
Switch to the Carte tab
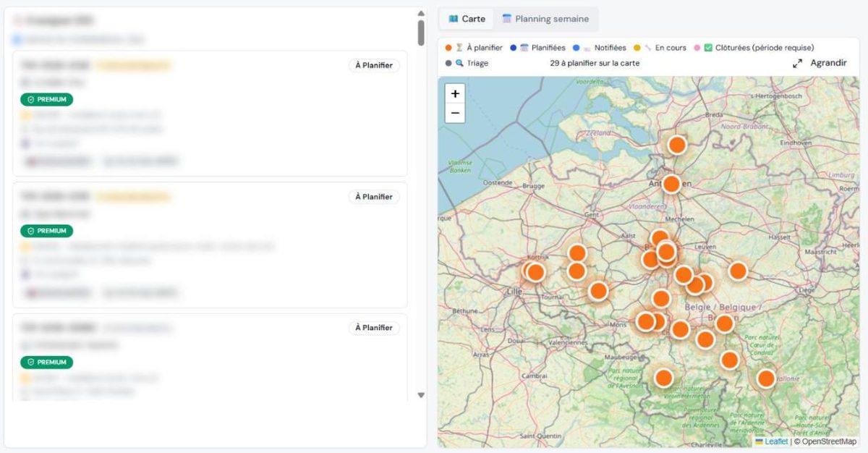point(467,19)
